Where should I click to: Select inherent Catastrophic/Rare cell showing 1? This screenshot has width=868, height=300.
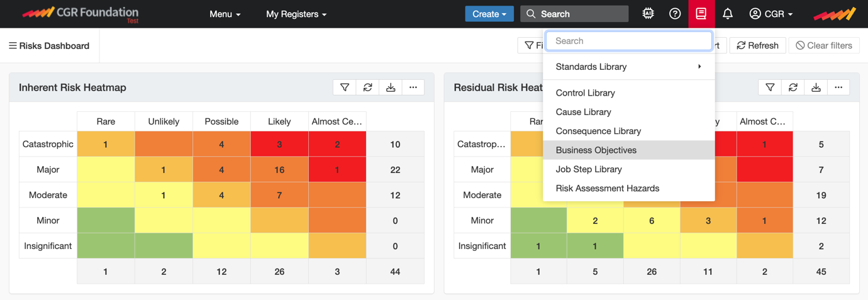pos(106,144)
